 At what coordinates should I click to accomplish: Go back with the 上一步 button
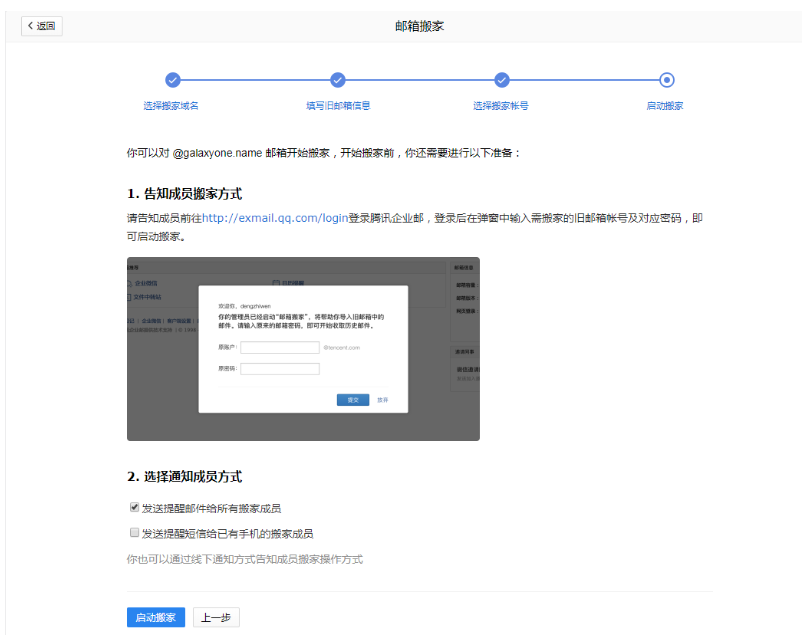point(216,618)
